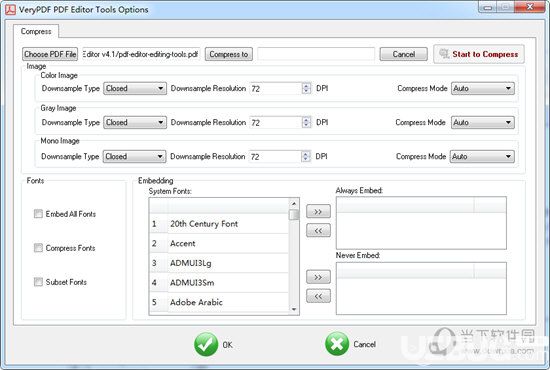Open Mono Image Downsample Type dropdown
Screen dimensions: 550x370
134,156
